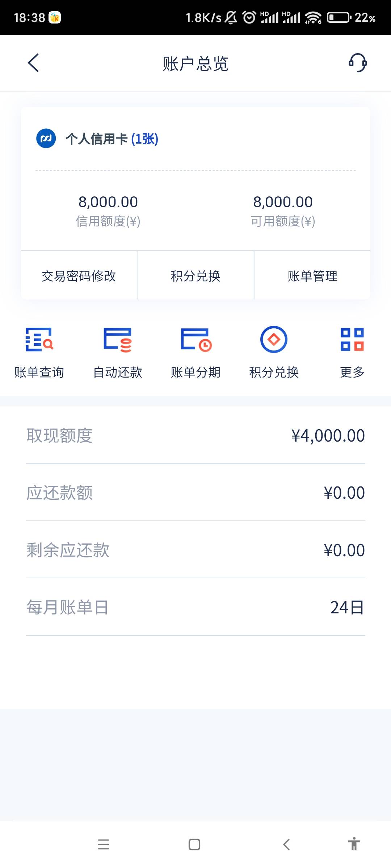This screenshot has height=868, width=391.
Task: Tap Android home square button
Action: click(194, 844)
